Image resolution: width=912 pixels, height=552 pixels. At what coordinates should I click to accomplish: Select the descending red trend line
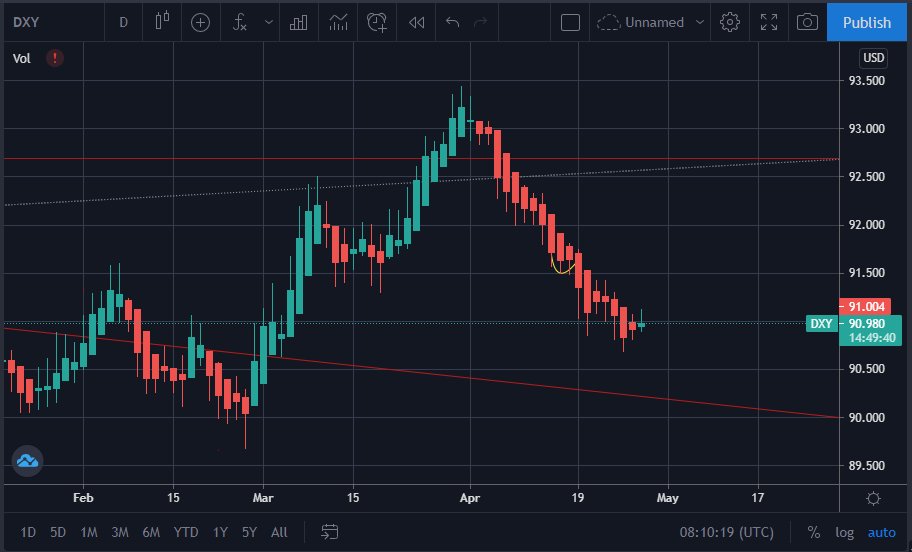tap(421, 373)
